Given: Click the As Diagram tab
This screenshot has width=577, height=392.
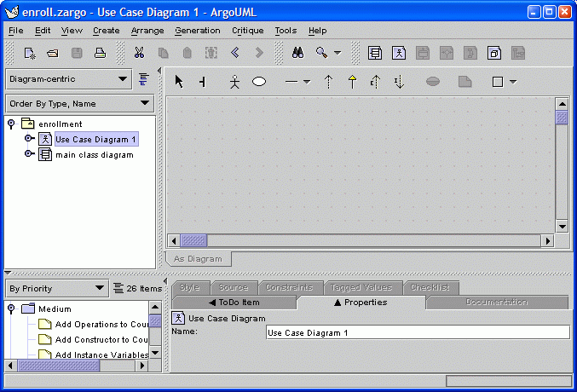Looking at the screenshot, I should tap(198, 259).
